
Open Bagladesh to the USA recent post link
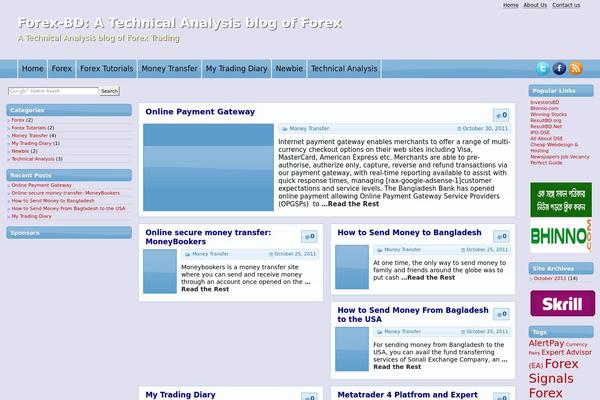point(68,208)
